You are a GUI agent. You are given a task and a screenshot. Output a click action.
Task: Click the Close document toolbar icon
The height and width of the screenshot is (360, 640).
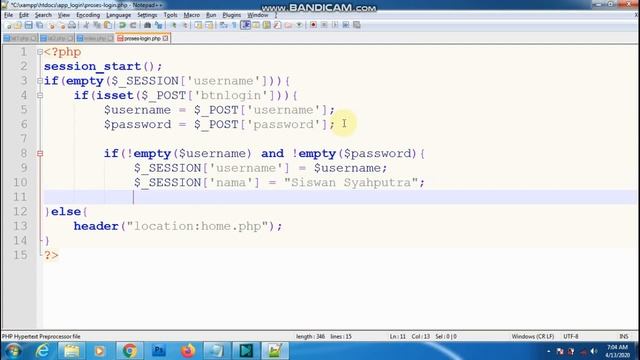click(x=51, y=25)
